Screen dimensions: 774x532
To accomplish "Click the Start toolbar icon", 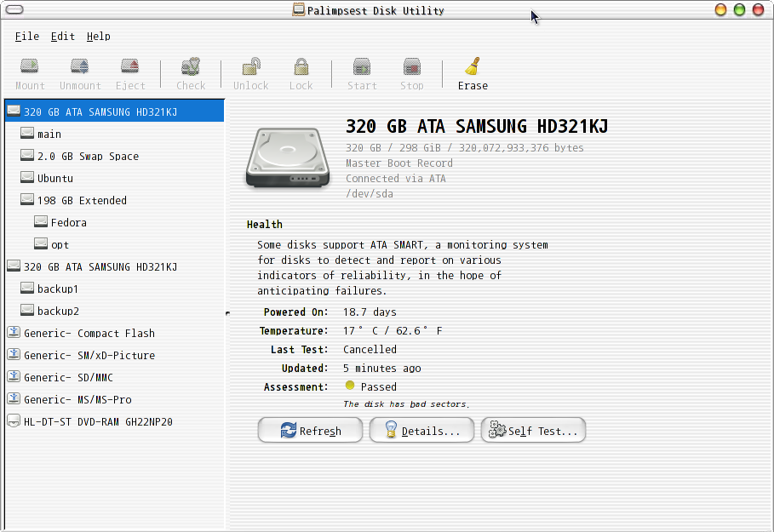I will [x=362, y=66].
